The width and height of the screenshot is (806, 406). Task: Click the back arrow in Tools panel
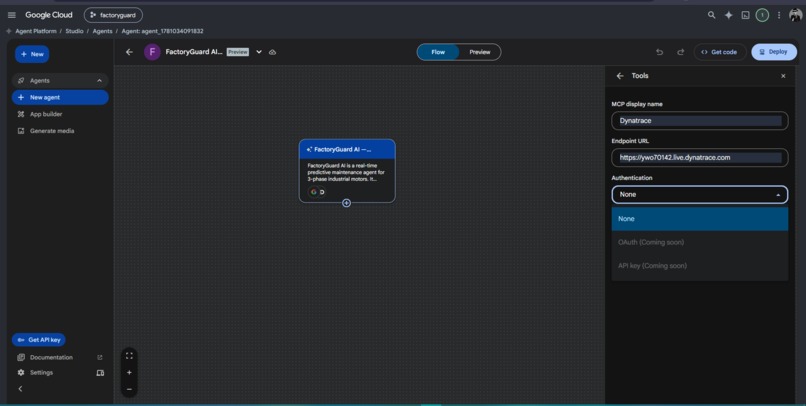point(620,76)
